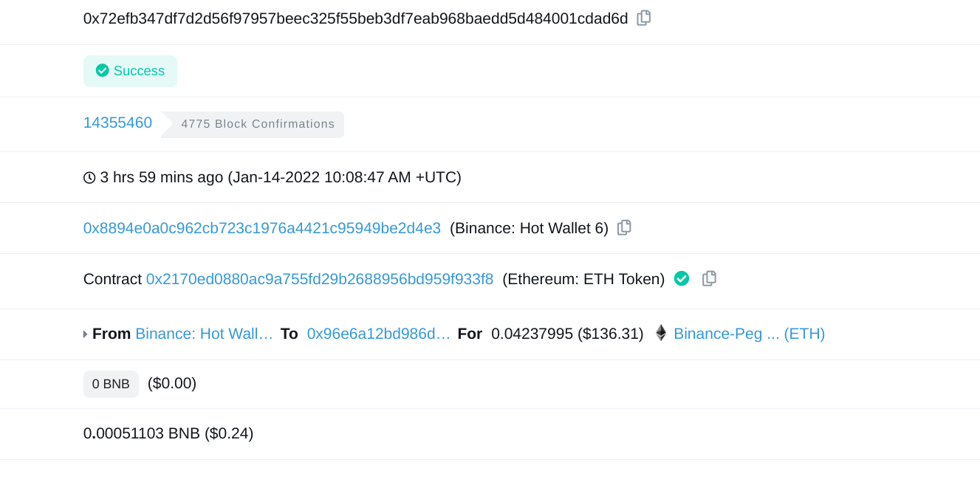
Task: Copy the transaction hash using the copy icon
Action: (x=643, y=18)
